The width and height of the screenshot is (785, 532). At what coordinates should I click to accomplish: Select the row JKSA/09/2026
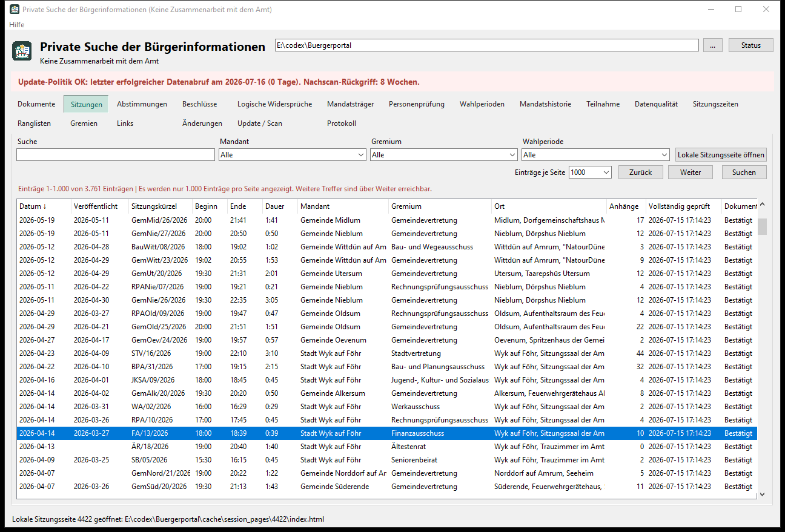tap(387, 380)
